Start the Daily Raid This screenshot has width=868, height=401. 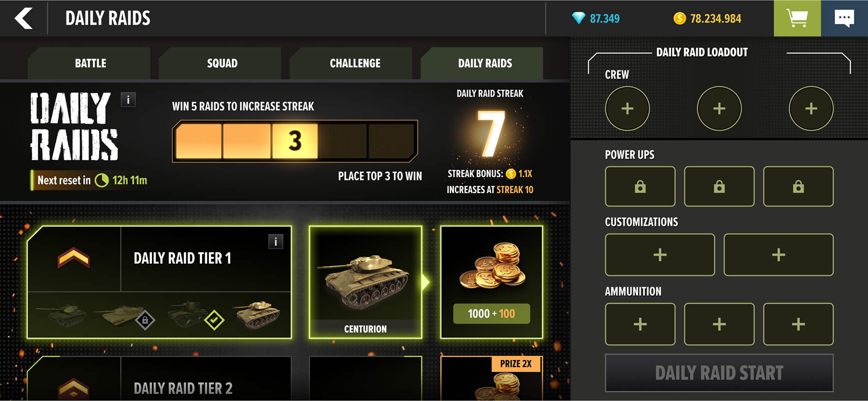pos(719,373)
